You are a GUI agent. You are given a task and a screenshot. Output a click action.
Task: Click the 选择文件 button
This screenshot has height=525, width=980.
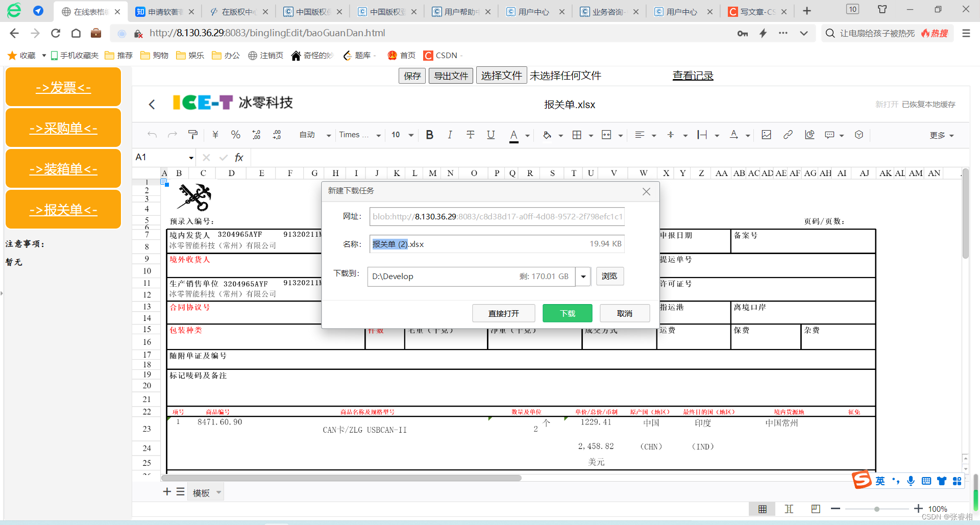tap(502, 76)
